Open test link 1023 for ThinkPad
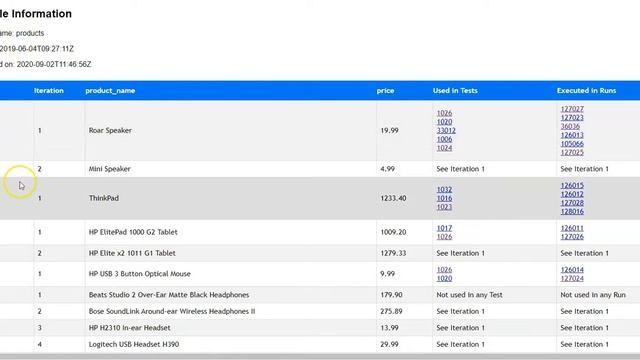The height and width of the screenshot is (360, 640). [x=444, y=207]
